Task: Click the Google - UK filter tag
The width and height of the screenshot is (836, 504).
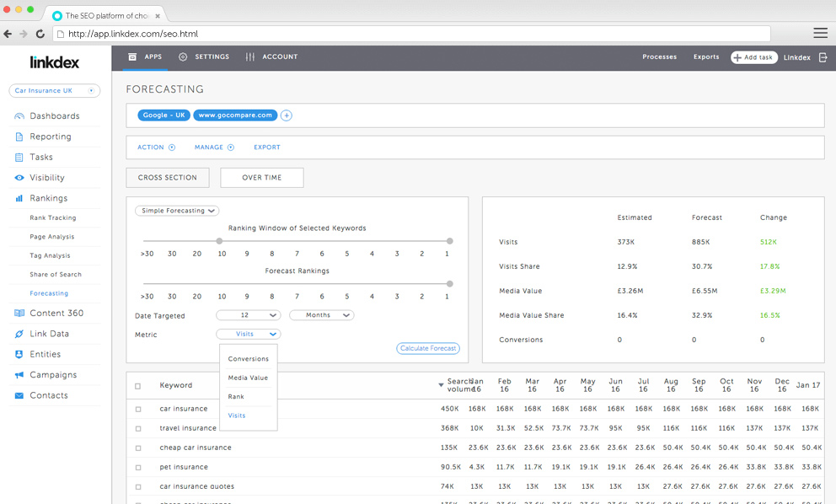Action: tap(163, 115)
